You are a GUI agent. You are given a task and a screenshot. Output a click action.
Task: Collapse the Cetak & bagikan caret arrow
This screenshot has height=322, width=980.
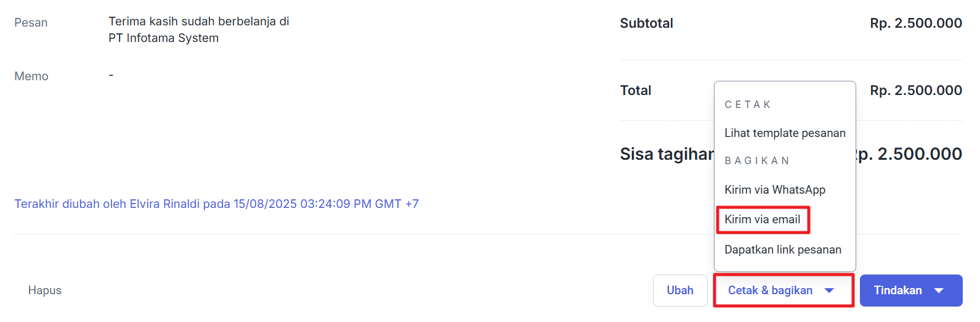(829, 291)
